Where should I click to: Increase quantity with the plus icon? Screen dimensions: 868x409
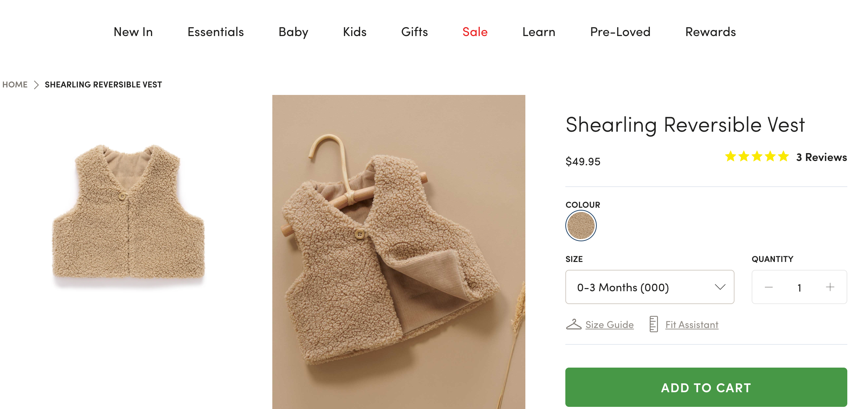click(830, 287)
